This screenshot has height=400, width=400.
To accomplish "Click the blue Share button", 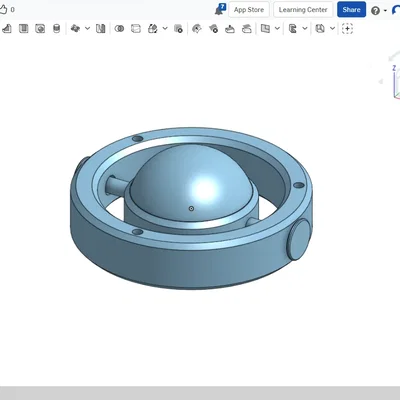I will tap(351, 10).
